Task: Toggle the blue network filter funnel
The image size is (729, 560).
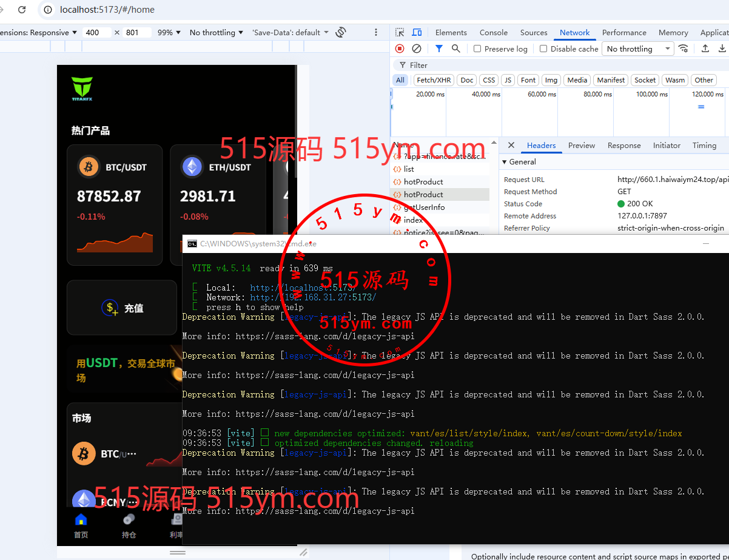Action: pyautogui.click(x=439, y=49)
